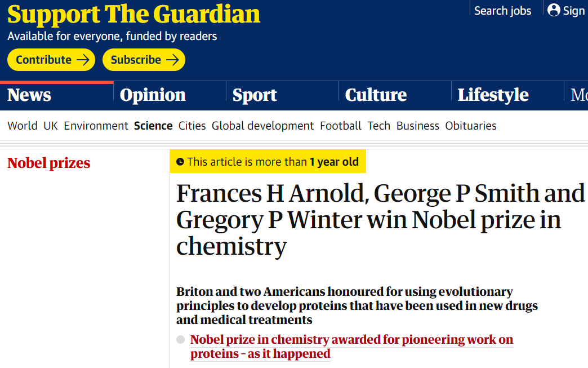Select World in the sub-navigation
588x368 pixels.
pos(23,126)
